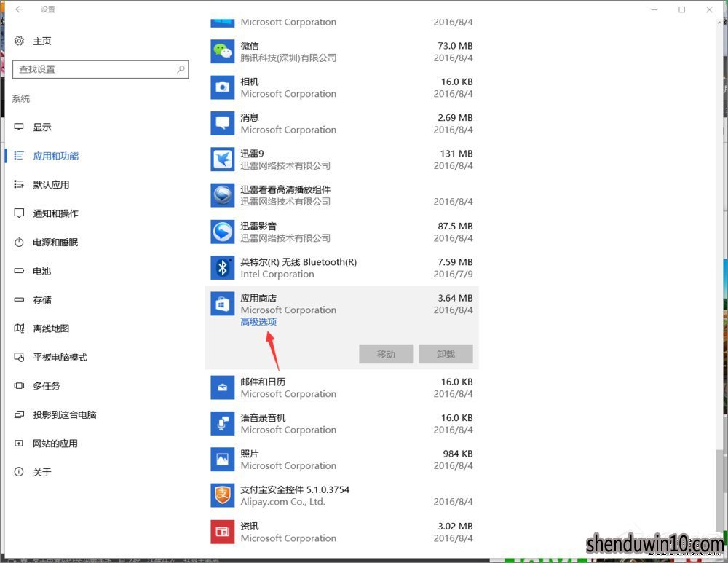Select the WeChat 微信 app icon

(222, 52)
